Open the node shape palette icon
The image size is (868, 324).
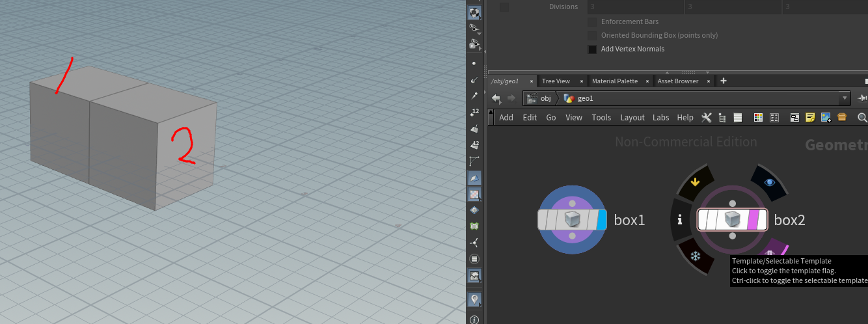[x=774, y=118]
